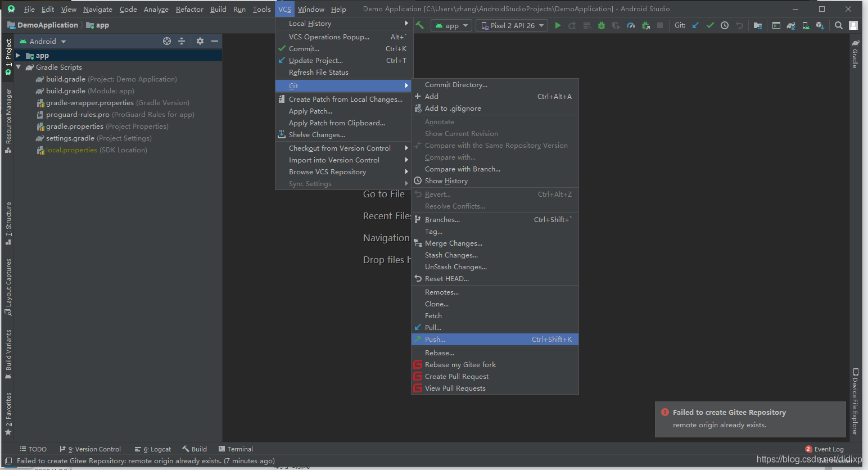
Task: Click the green Commit checkmark icon
Action: pos(710,25)
